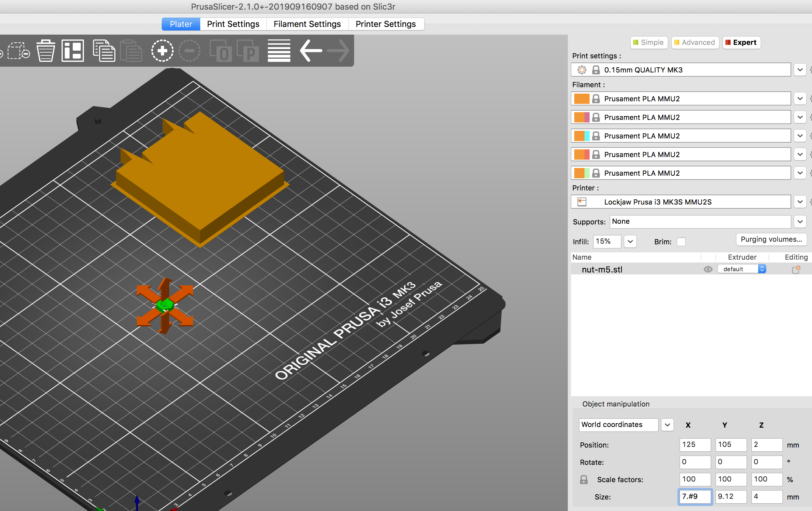Toggle visibility of nut-m5.stl with the eye
Viewport: 812px width, 511px height.
pos(708,269)
